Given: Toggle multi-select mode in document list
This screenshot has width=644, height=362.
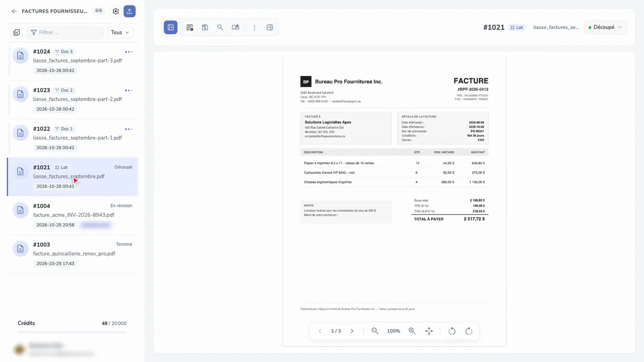Looking at the screenshot, I should pyautogui.click(x=17, y=32).
